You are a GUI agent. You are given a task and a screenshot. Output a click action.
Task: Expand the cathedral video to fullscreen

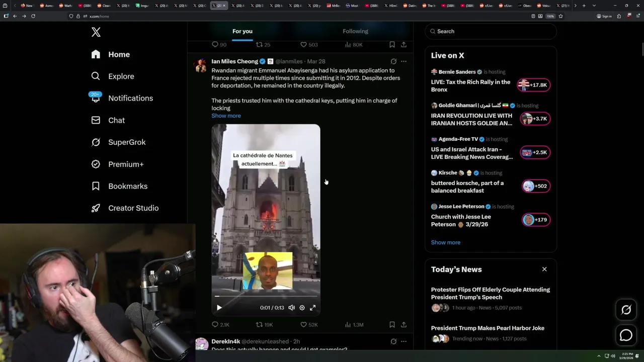[x=312, y=308]
